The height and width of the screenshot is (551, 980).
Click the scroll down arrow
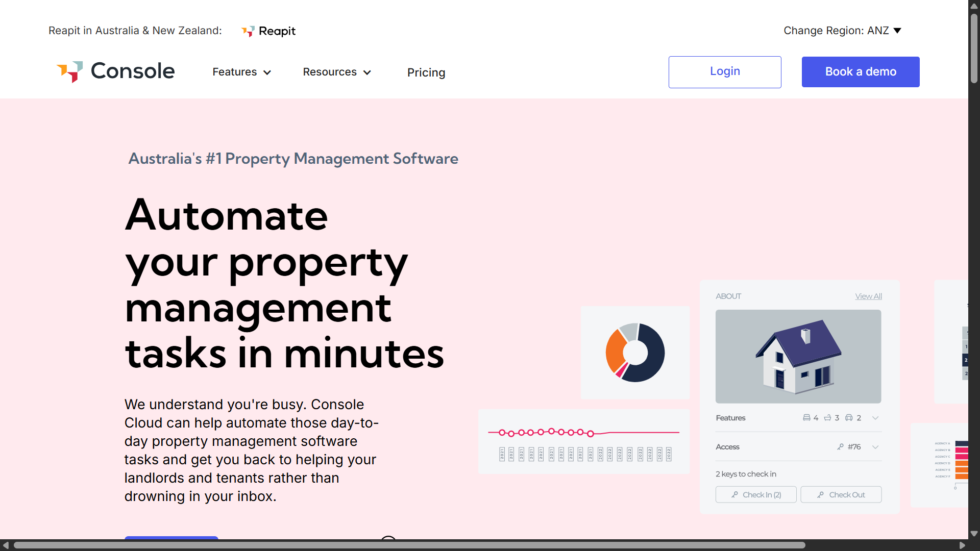(x=974, y=534)
